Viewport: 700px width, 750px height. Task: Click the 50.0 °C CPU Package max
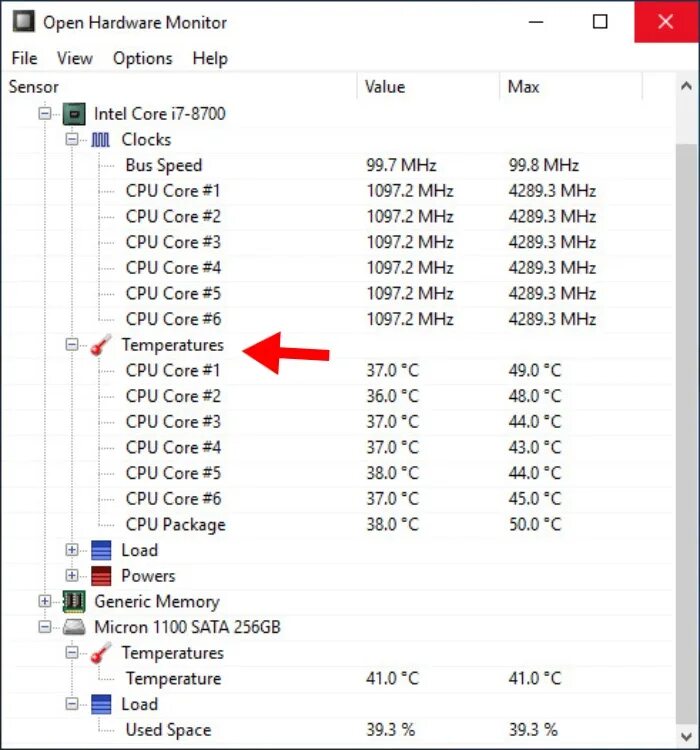(535, 525)
